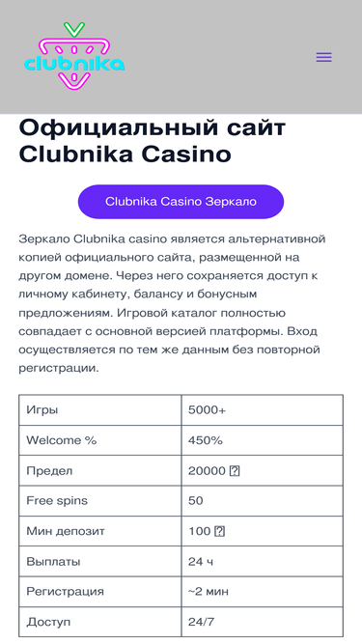Click the Free spins row label
The height and width of the screenshot is (644, 362).
click(x=57, y=501)
